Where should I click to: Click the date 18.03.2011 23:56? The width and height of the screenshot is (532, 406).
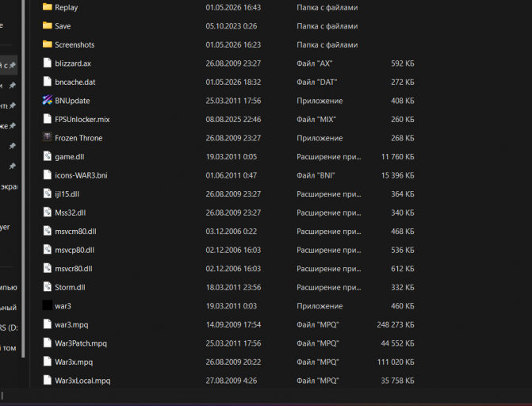tap(233, 288)
